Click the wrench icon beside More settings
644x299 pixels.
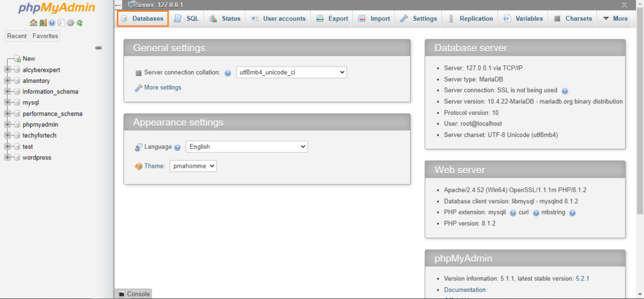pos(138,87)
